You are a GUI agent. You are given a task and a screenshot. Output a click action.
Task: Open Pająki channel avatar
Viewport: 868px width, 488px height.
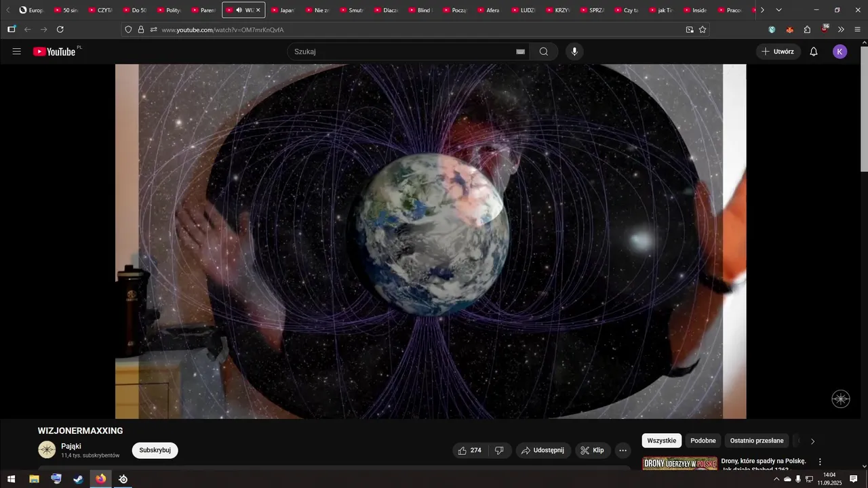[47, 450]
